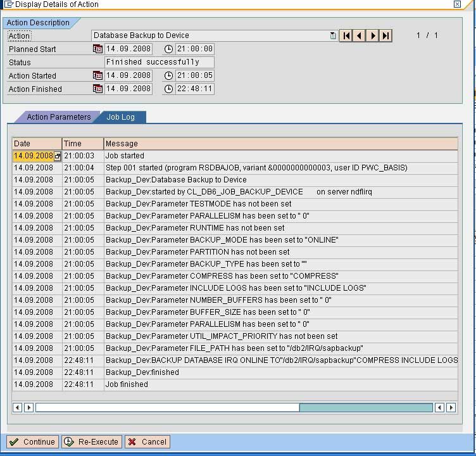Click the Continue button
476x456 pixels.
(33, 441)
